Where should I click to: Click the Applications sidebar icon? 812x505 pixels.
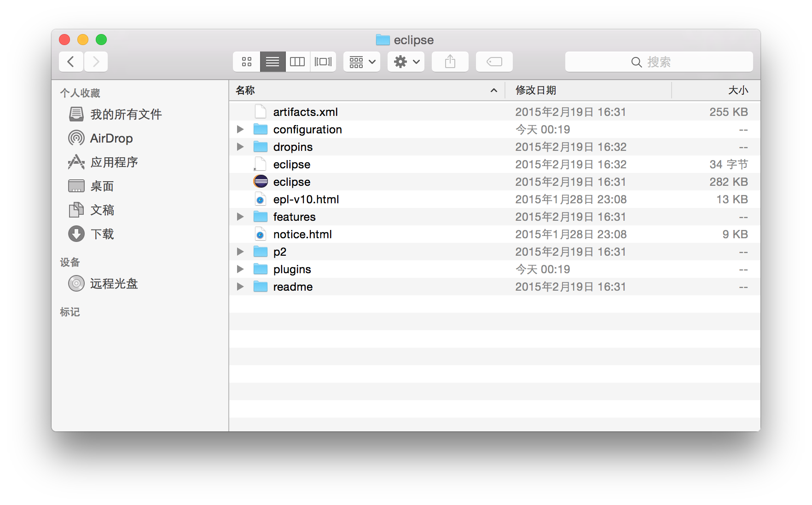(x=76, y=162)
